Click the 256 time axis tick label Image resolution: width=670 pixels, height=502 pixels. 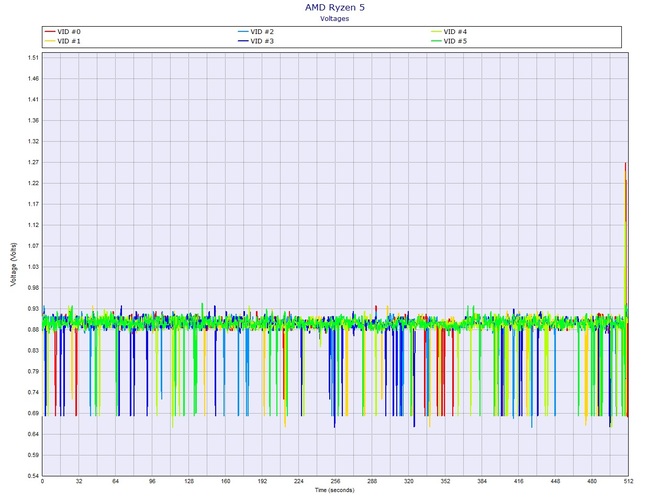coord(335,481)
